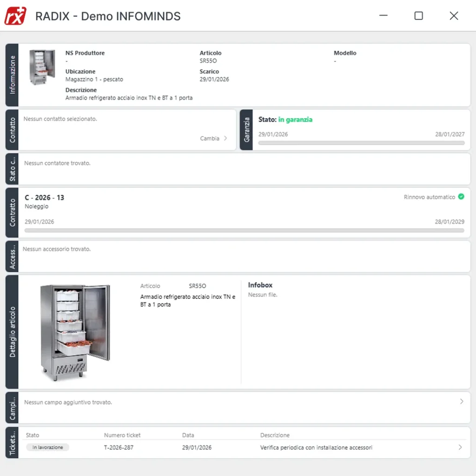Select the Informazione side tab
This screenshot has width=476, height=476.
(12, 75)
